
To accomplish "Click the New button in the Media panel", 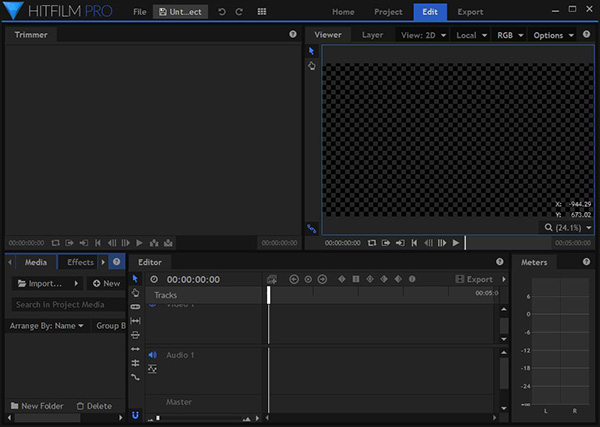I will 106,284.
